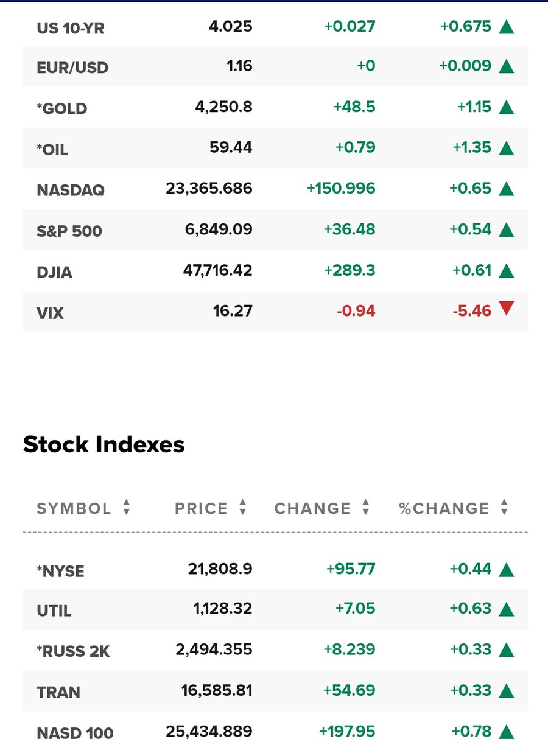The width and height of the screenshot is (548, 756).
Task: Sort stock indexes by %CHANGE column
Action: tap(453, 508)
